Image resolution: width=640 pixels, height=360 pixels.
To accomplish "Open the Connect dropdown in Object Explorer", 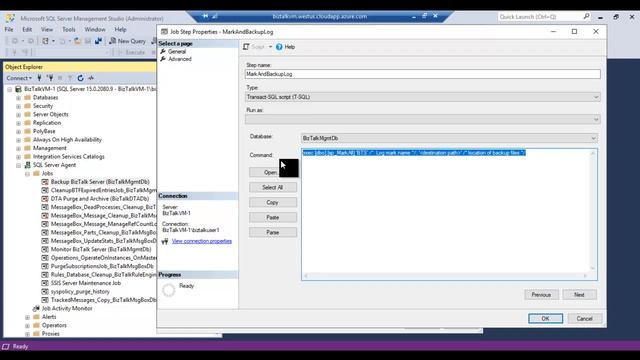I will click(19, 78).
